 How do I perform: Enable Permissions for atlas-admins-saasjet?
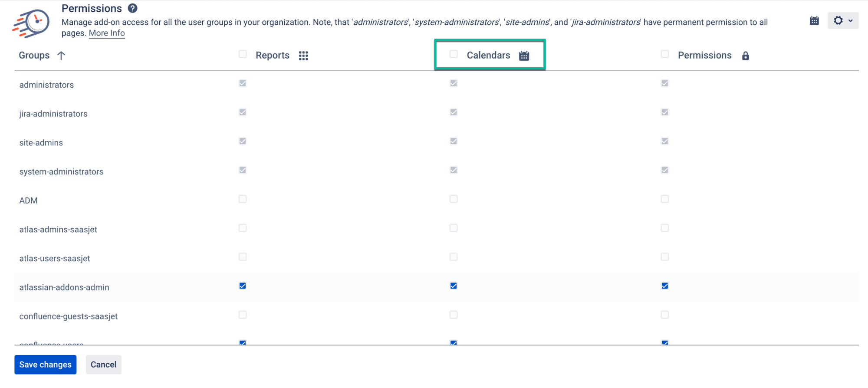click(x=664, y=228)
